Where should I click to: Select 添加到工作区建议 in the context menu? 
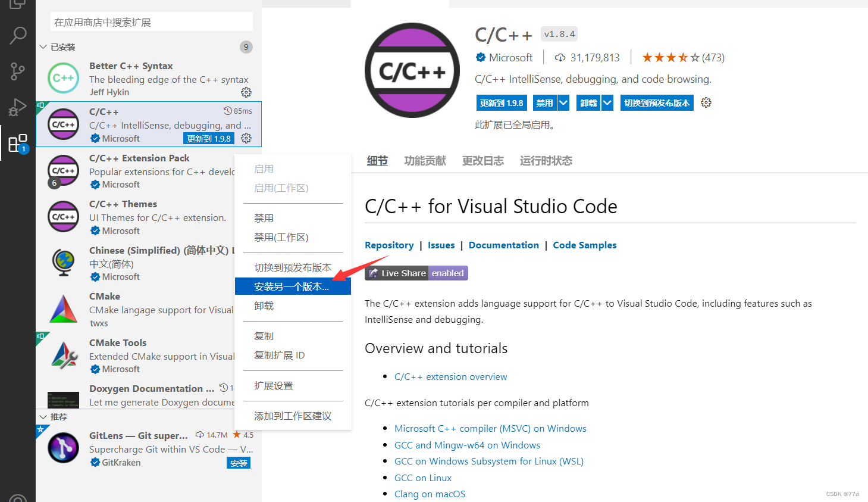(x=293, y=416)
